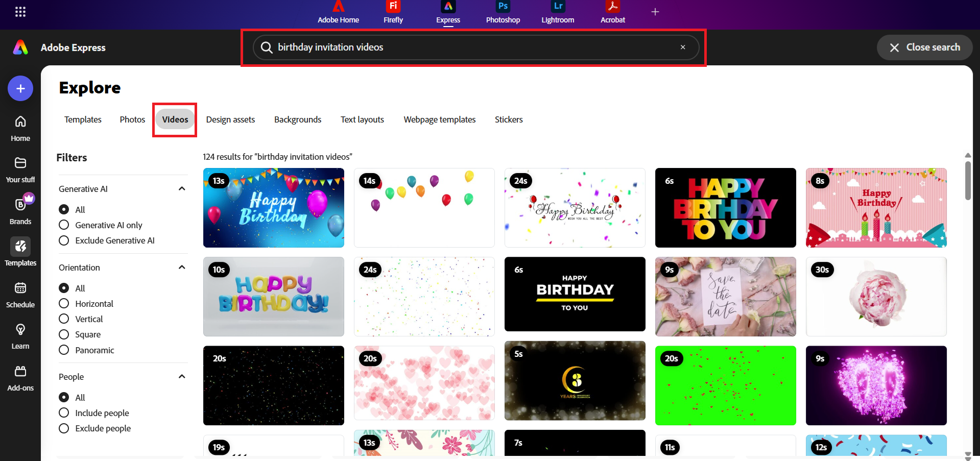Clear the search field text
This screenshot has width=980, height=461.
(683, 47)
